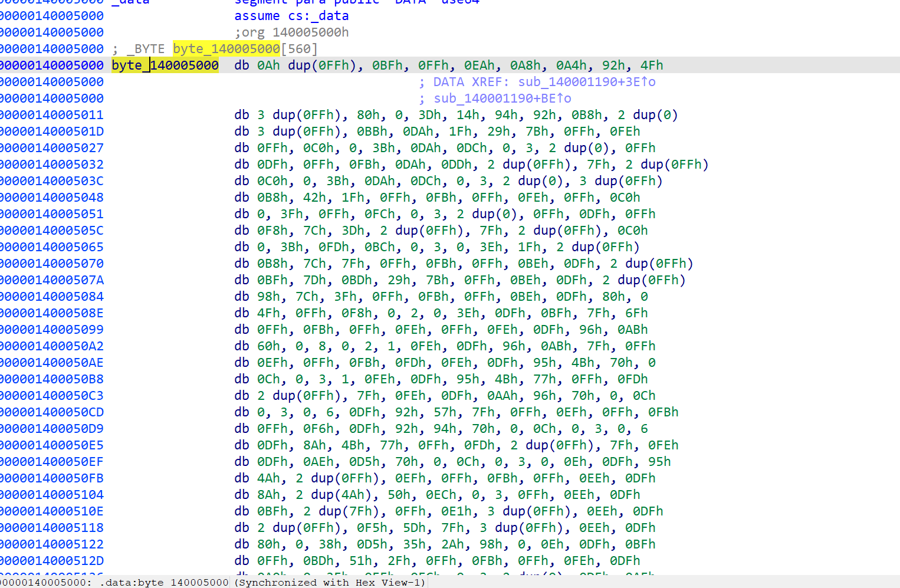Select address 00000001400050D9
900x588 pixels.
[x=52, y=429]
